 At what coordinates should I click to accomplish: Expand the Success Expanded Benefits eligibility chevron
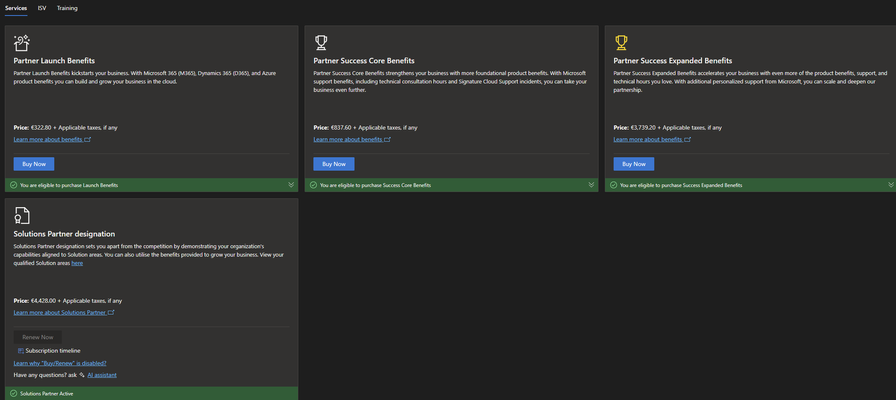tap(891, 185)
